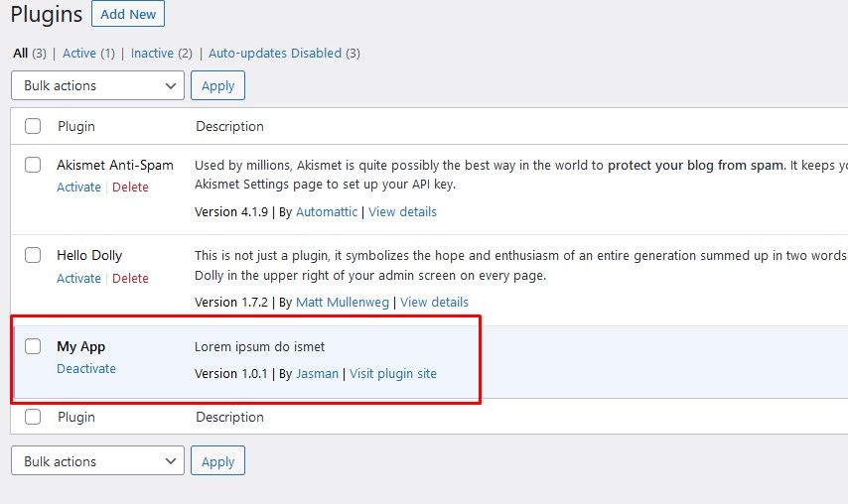Select the All plugins filter
The width and height of the screenshot is (848, 504).
click(x=20, y=54)
